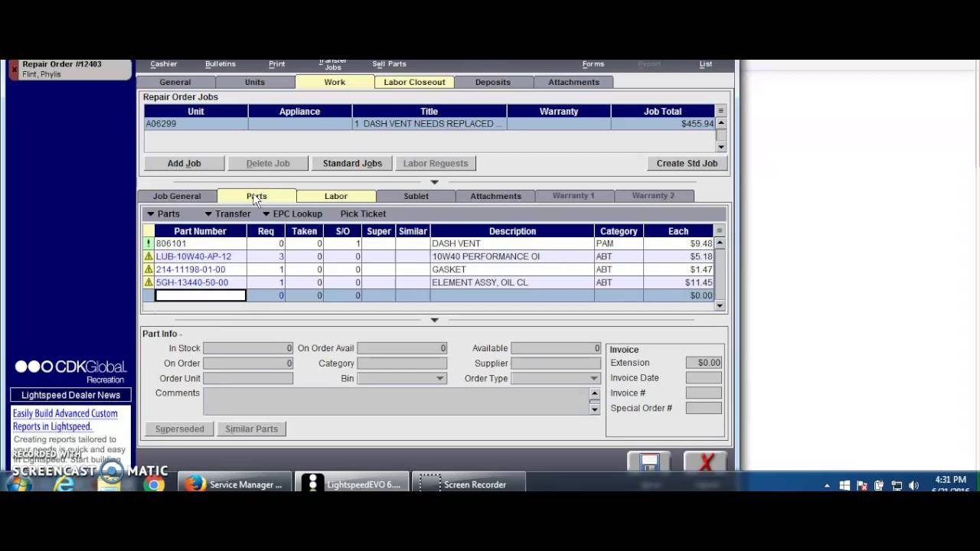Open the Cashier menu
Image resolution: width=980 pixels, height=551 pixels.
[x=164, y=64]
